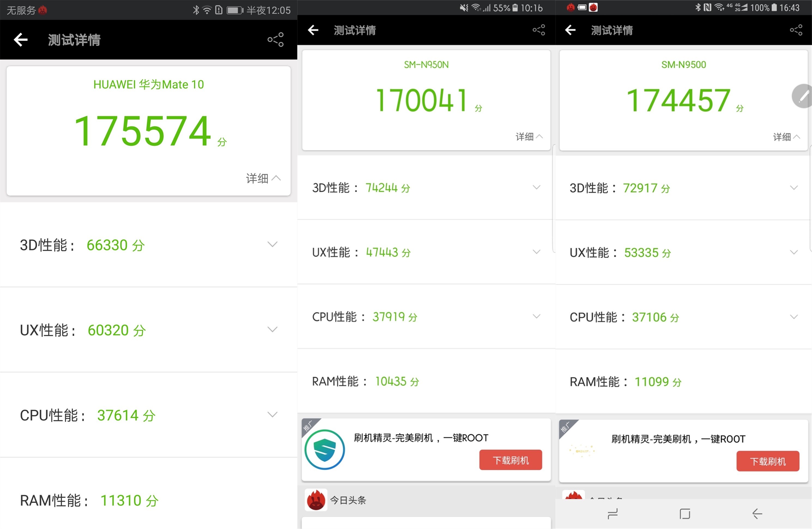Viewport: 812px width, 529px height.
Task: Expand UX性能 47443 row chevron
Action: click(x=537, y=252)
